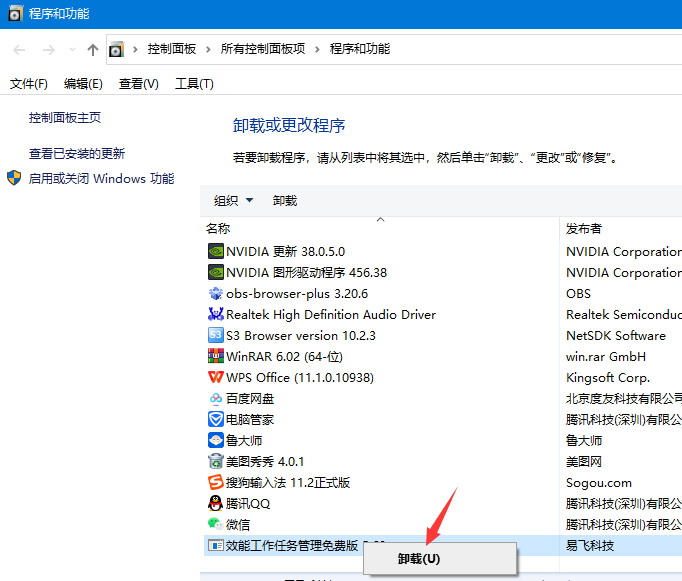Select the 百度网盘 row text
This screenshot has width=682, height=581.
point(250,398)
